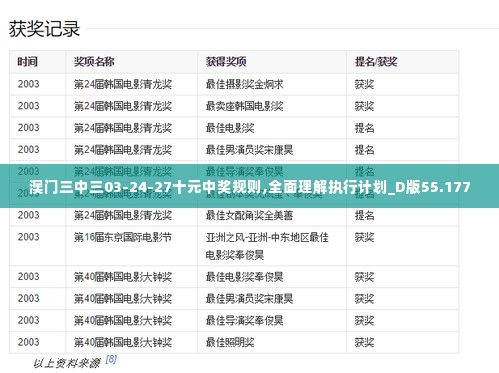Click 最佳男演员奖宋康昊 in the 大钟奖 row
The image size is (499, 373).
pyautogui.click(x=249, y=299)
